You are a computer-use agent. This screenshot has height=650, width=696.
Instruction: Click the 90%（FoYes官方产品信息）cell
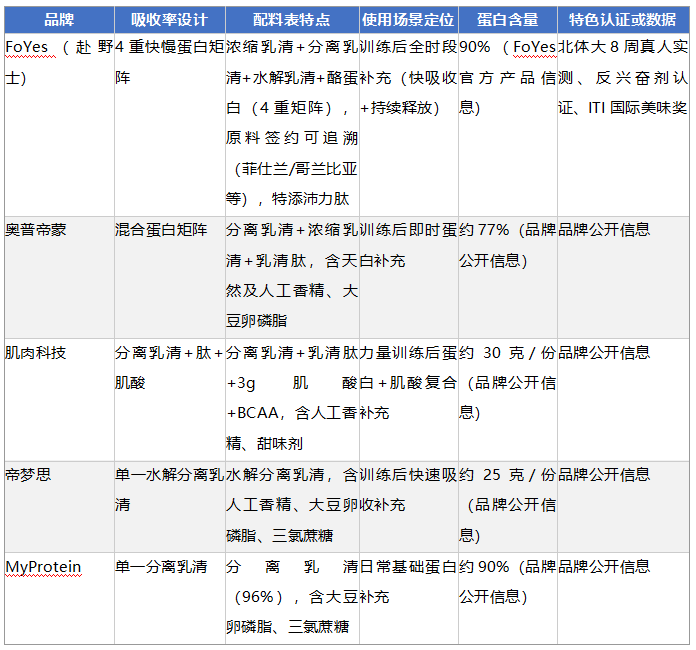click(507, 125)
